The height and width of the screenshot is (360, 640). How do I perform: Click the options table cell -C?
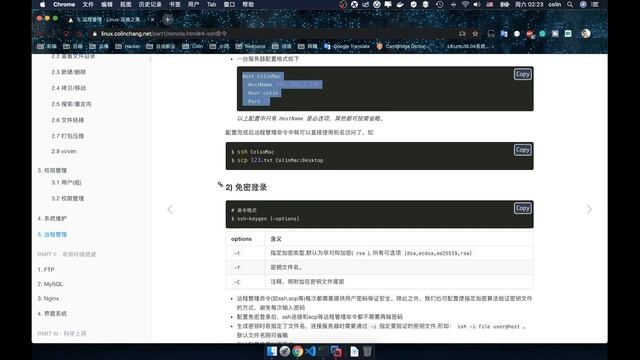click(x=245, y=282)
